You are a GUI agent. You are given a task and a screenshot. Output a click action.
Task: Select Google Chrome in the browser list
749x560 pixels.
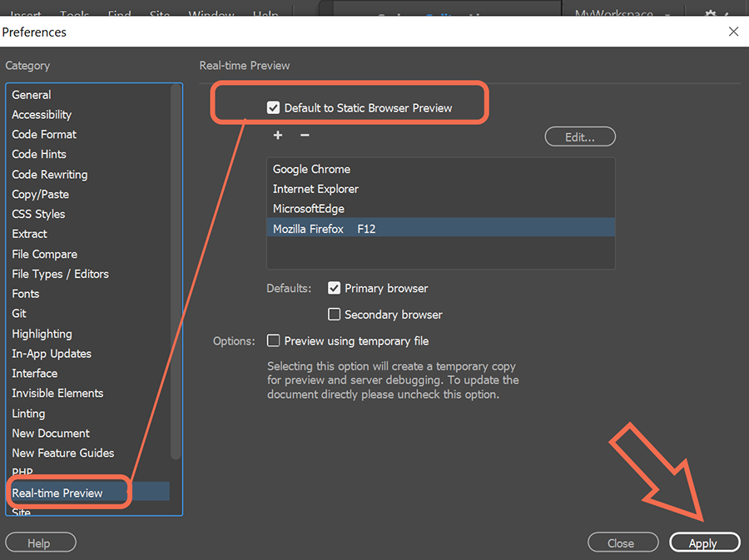point(311,169)
